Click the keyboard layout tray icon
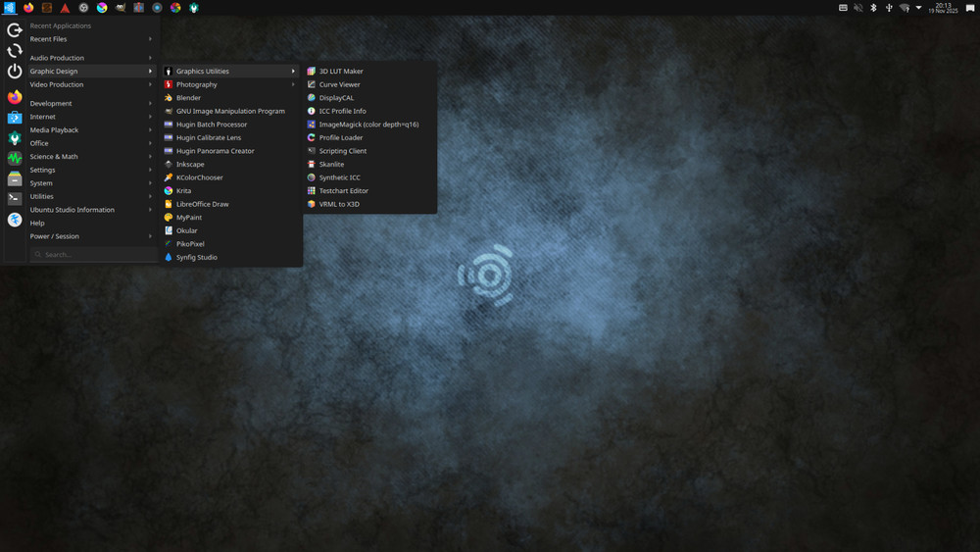The width and height of the screenshot is (980, 552). coord(843,8)
